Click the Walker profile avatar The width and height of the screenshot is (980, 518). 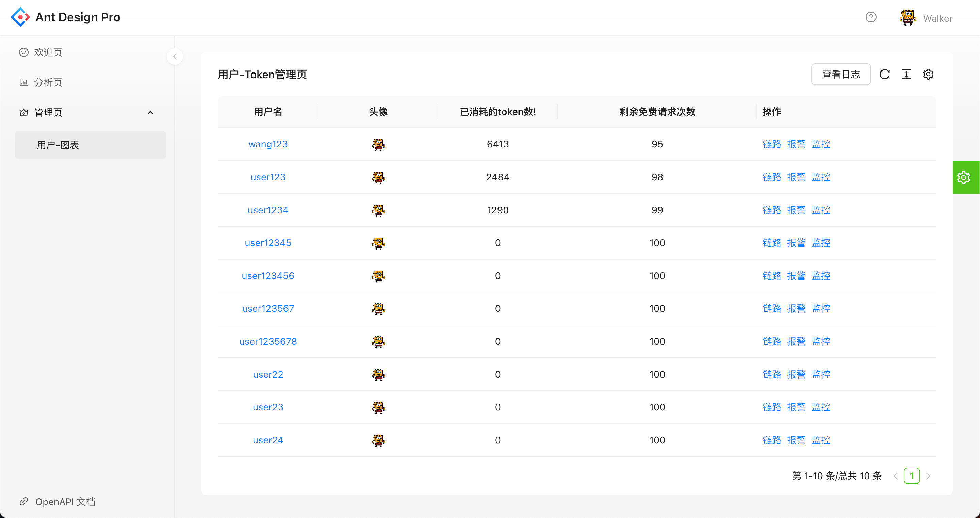(908, 17)
